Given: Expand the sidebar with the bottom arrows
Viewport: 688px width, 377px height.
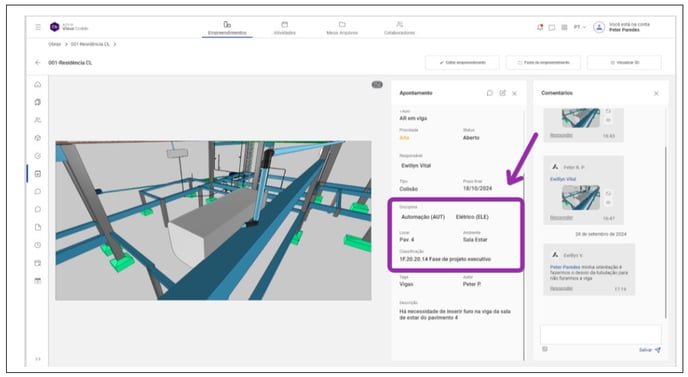Looking at the screenshot, I should pos(38,359).
